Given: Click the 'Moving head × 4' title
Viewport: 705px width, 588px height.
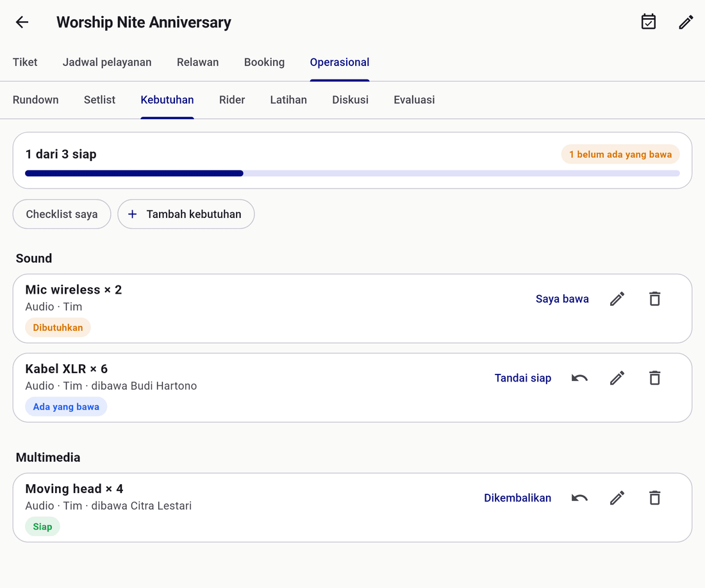Looking at the screenshot, I should 74,489.
